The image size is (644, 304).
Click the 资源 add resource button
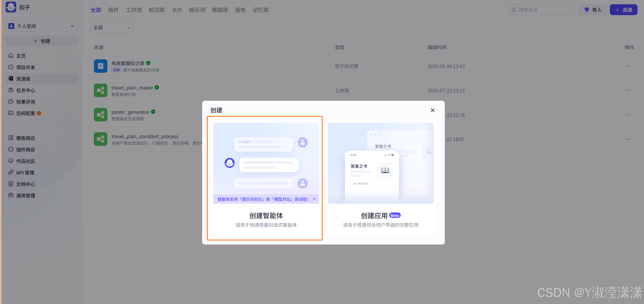click(624, 10)
